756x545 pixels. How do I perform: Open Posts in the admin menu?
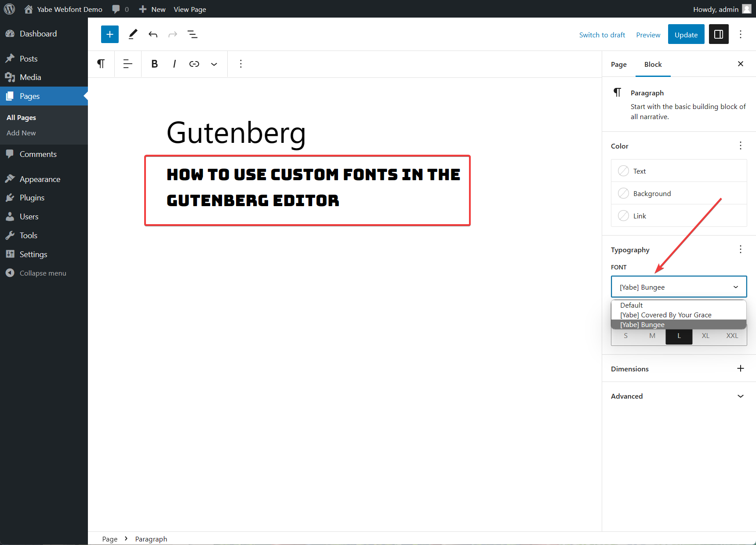(x=44, y=58)
